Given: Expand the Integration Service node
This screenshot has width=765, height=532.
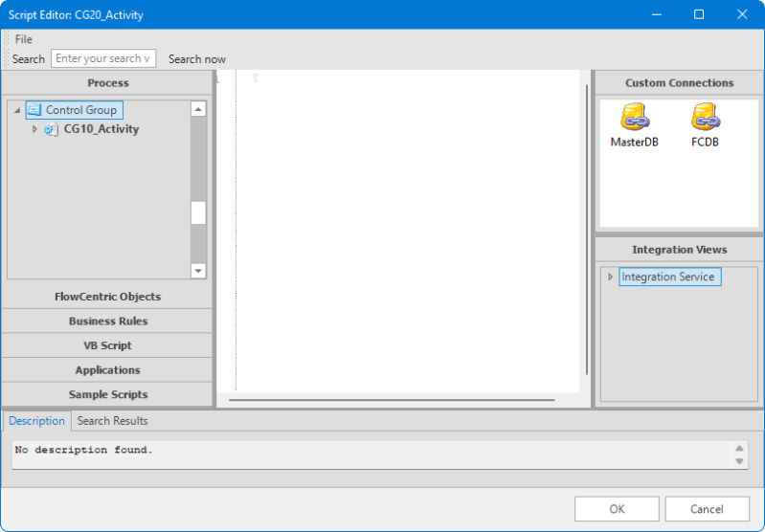Looking at the screenshot, I should click(610, 277).
